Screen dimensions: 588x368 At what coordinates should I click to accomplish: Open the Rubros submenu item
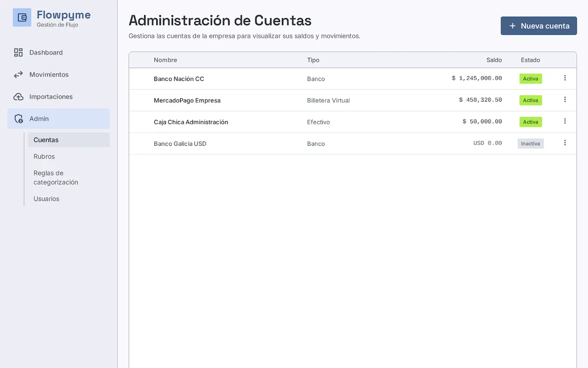[69, 157]
